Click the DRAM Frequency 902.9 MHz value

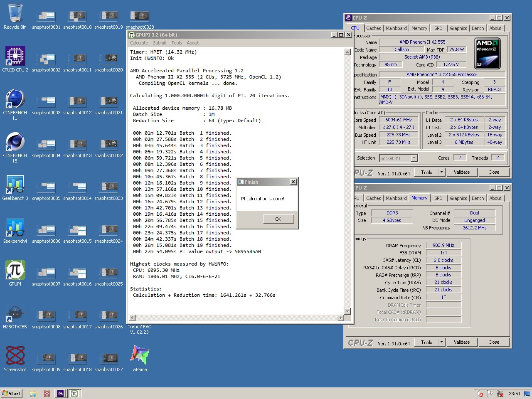[443, 245]
